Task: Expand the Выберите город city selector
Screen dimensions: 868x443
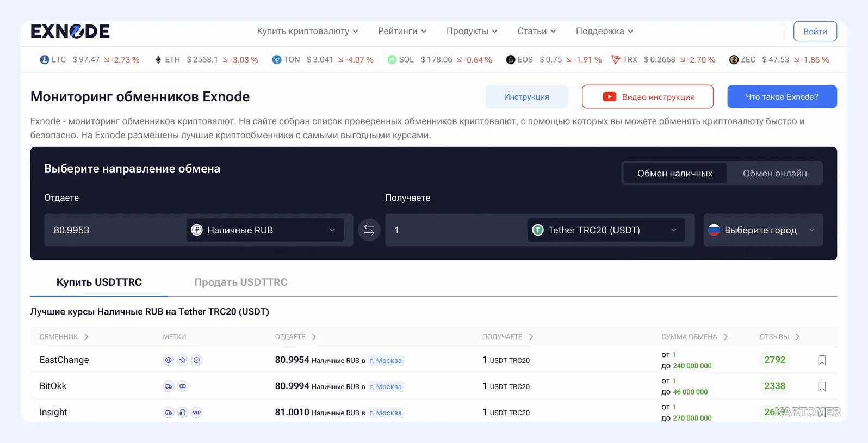Action: coord(763,230)
